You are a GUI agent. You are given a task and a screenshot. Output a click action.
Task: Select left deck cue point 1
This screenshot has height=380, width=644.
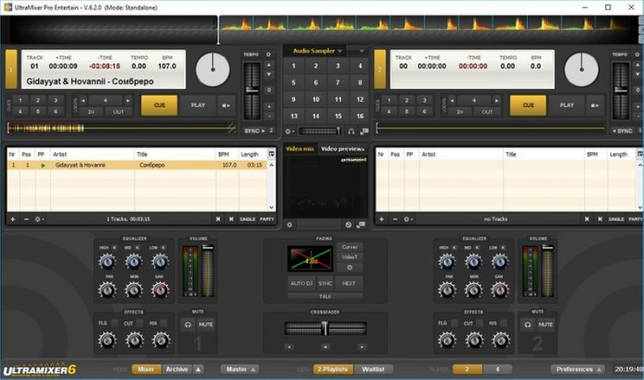click(x=20, y=100)
